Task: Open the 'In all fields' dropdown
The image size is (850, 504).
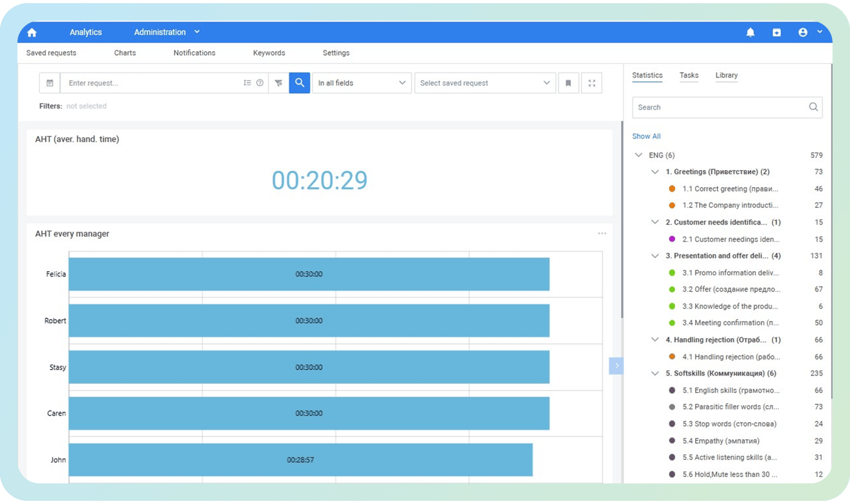Action: point(361,83)
